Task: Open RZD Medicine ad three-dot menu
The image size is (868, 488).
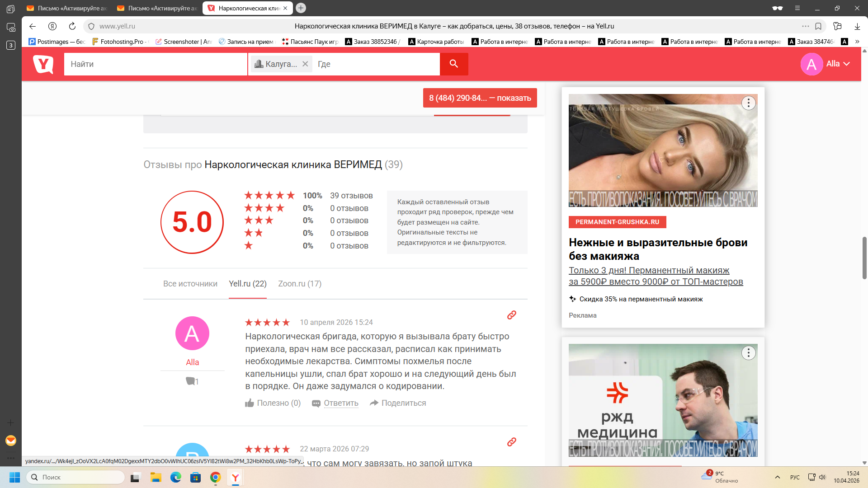Action: tap(748, 353)
